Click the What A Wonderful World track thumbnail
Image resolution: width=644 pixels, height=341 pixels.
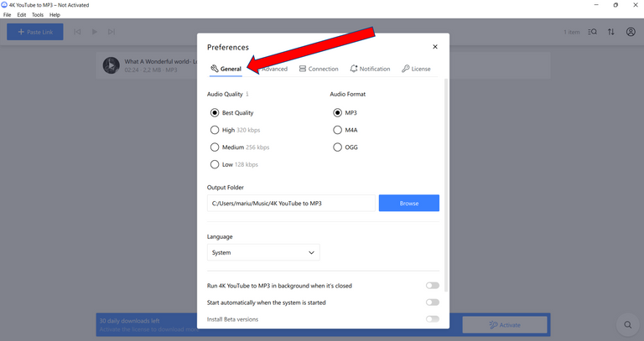tap(111, 65)
